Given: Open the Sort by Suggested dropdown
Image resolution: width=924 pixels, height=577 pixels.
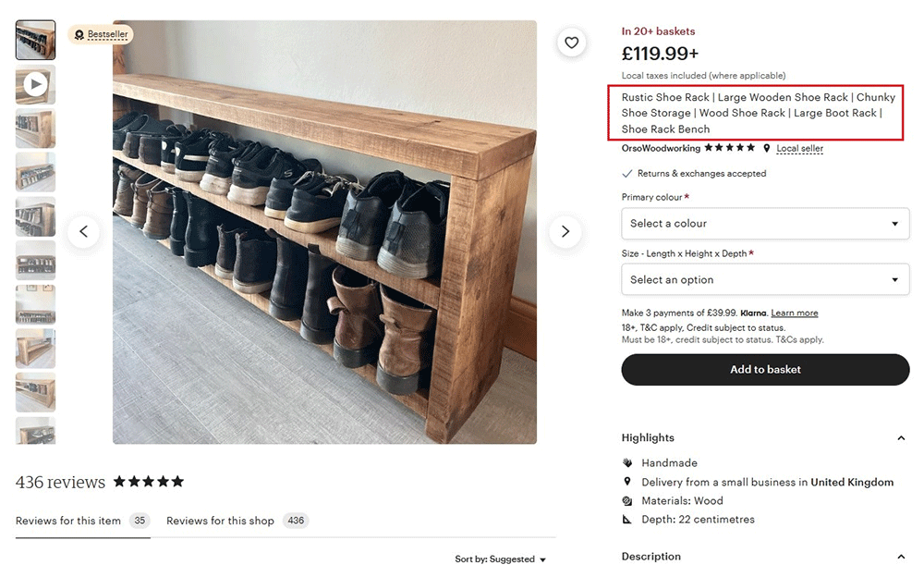Looking at the screenshot, I should (x=500, y=559).
